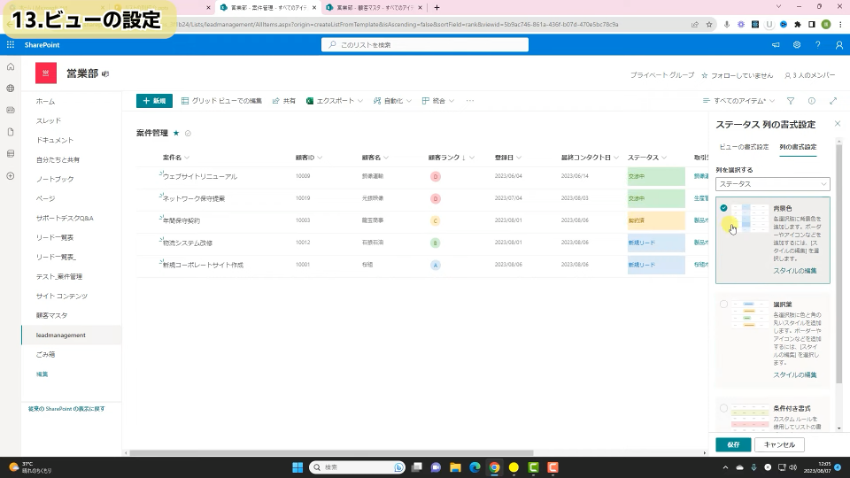
Task: Open the すべてのアイテム view selector dropdown
Action: [x=738, y=101]
